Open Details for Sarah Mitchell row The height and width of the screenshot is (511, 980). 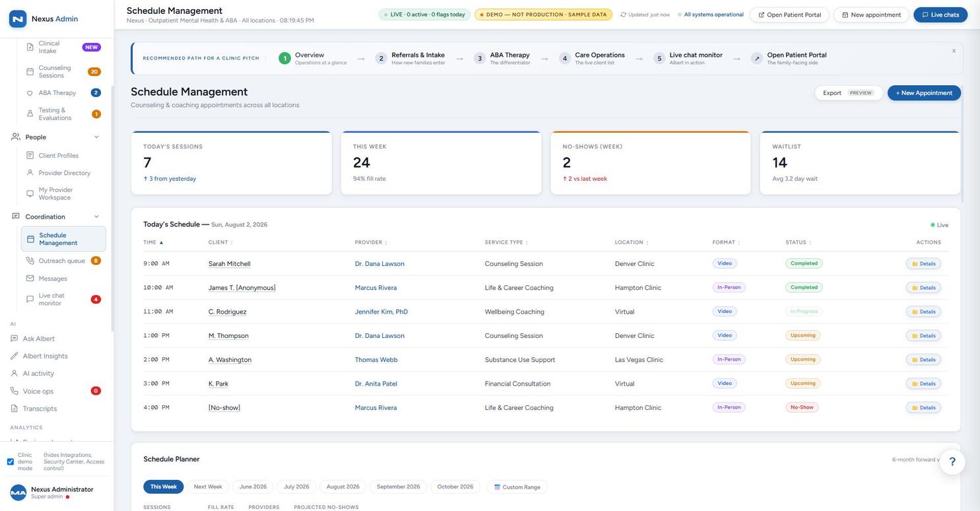[x=923, y=263]
